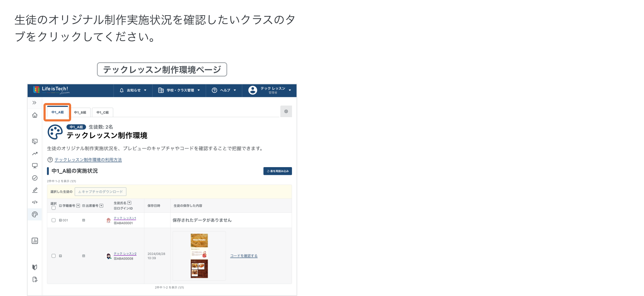The height and width of the screenshot is (296, 644).
Task: Switch to the 中1_B組 tab
Action: click(x=80, y=113)
